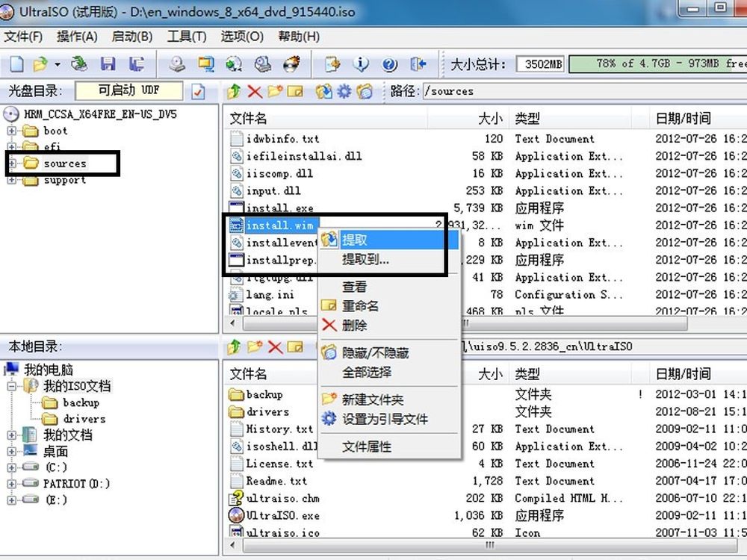Image resolution: width=747 pixels, height=560 pixels.
Task: Choose 文件属性 in the context menu
Action: tap(389, 447)
